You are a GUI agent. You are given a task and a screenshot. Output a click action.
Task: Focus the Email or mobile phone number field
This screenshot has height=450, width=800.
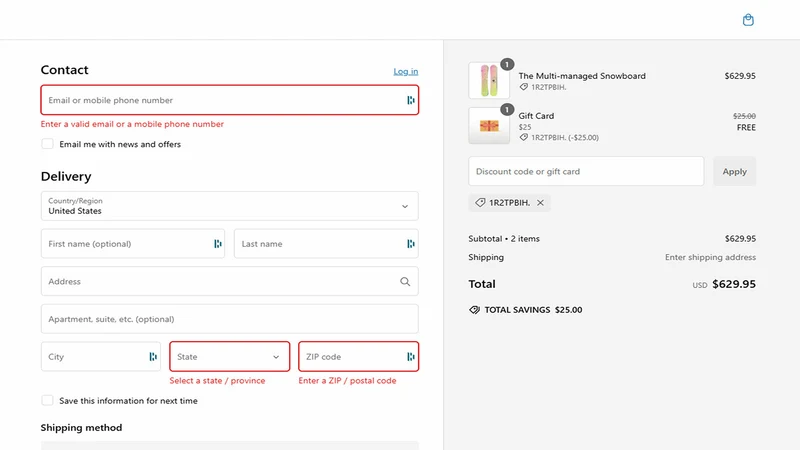click(x=230, y=100)
